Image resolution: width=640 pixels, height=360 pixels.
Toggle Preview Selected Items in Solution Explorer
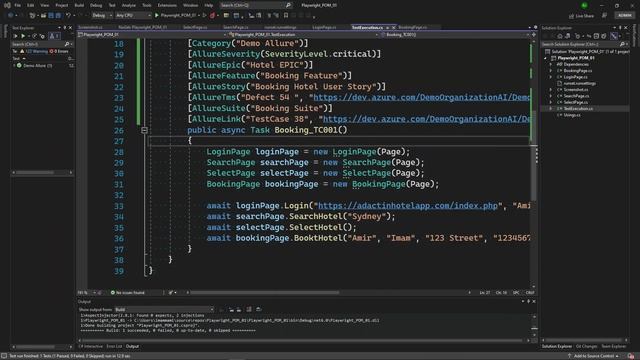[614, 36]
